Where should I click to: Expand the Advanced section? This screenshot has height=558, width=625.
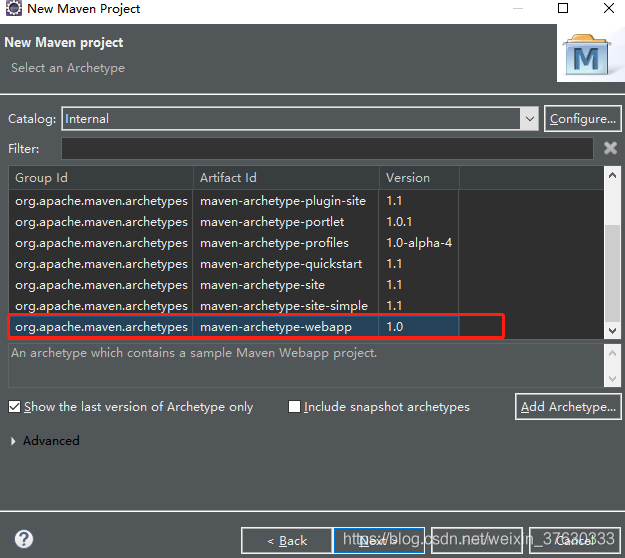pyautogui.click(x=13, y=441)
